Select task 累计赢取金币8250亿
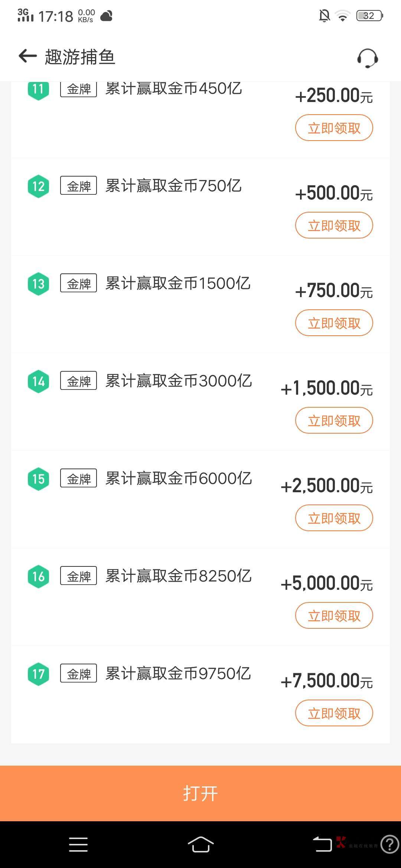The width and height of the screenshot is (401, 868). (179, 576)
